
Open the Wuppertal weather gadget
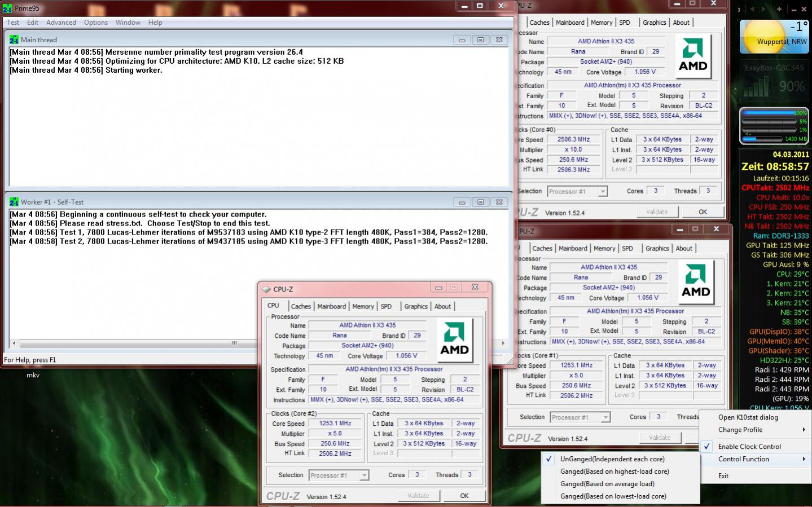tap(774, 36)
